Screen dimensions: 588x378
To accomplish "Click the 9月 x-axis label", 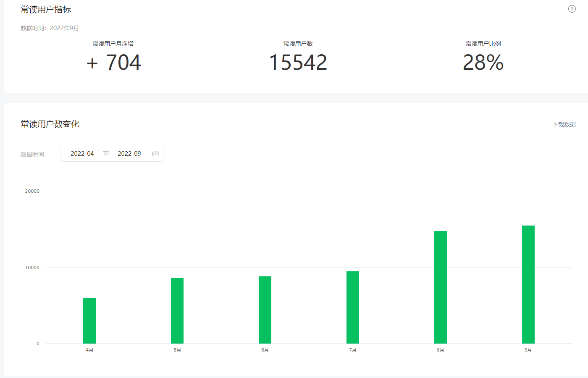I will [x=528, y=350].
